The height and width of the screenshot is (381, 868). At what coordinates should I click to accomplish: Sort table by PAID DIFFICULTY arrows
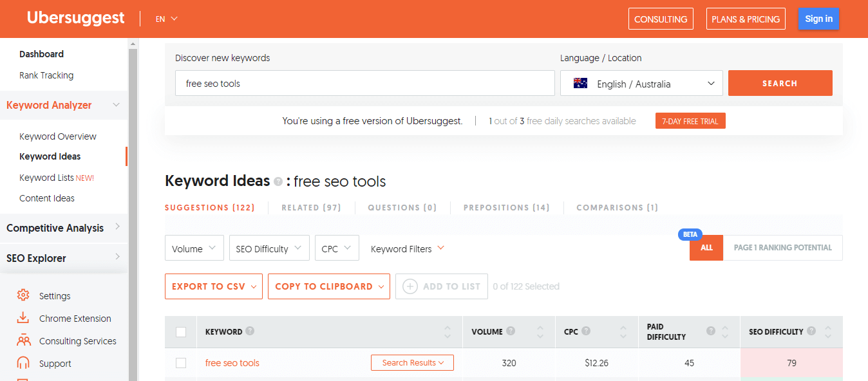pos(725,332)
